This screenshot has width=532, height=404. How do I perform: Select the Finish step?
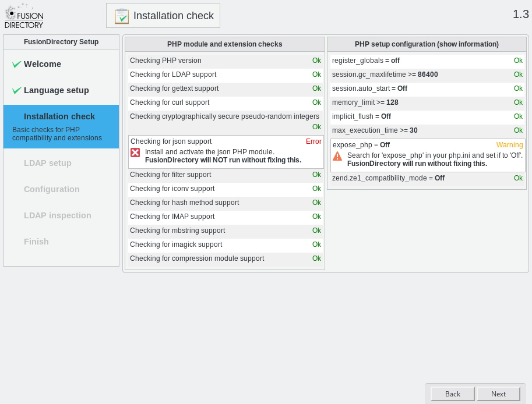[x=36, y=242]
